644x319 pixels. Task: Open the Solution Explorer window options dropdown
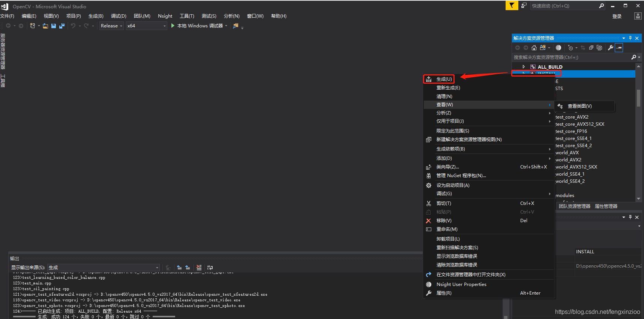(624, 38)
